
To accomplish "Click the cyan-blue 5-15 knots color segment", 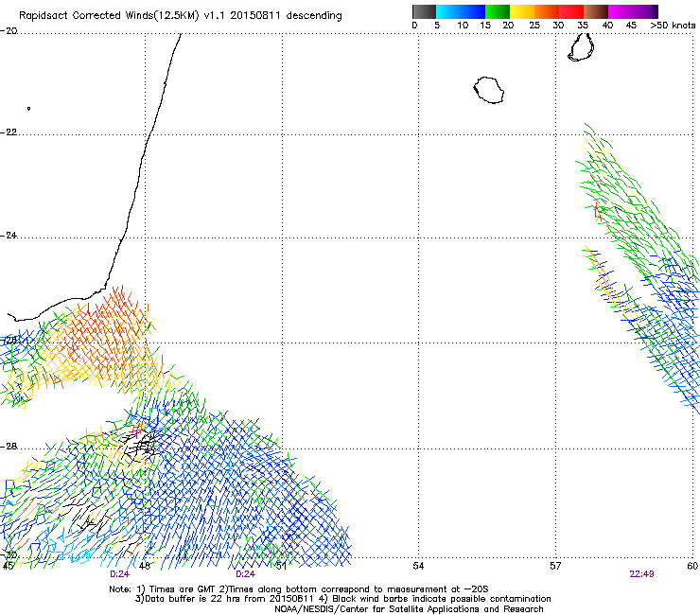I will click(x=461, y=11).
